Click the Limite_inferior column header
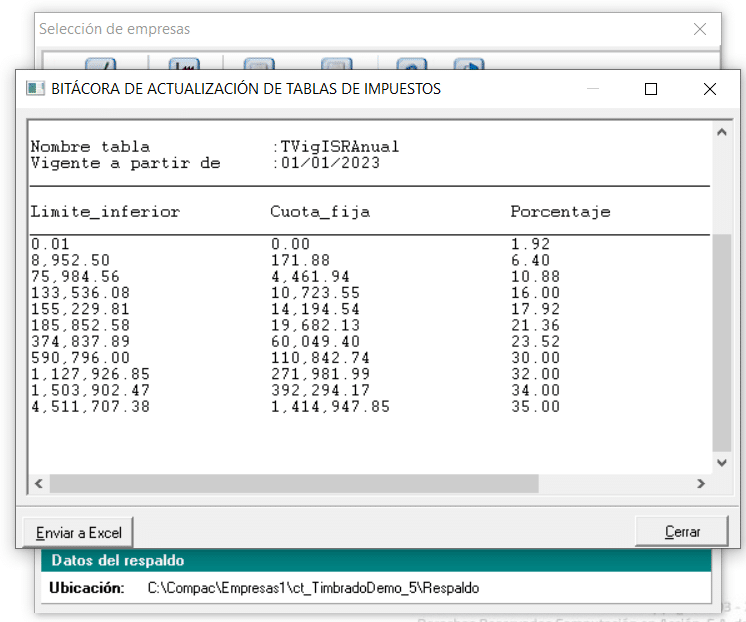Viewport: 746px width, 622px height. pos(106,211)
